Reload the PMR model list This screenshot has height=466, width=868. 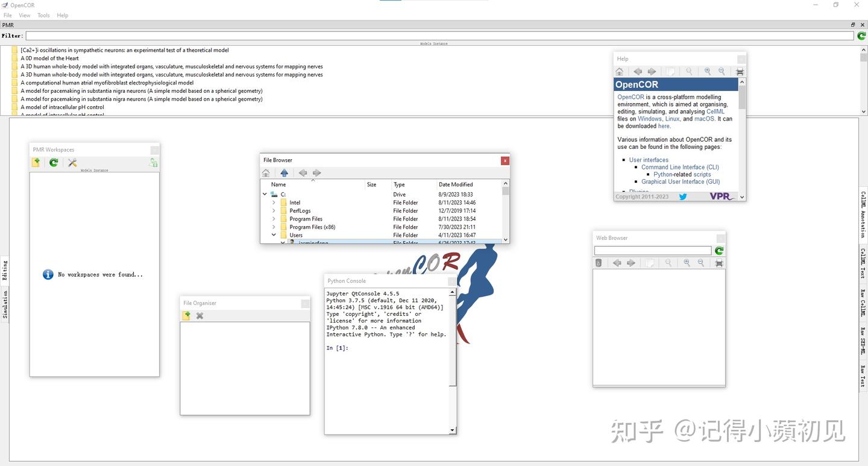pos(861,36)
